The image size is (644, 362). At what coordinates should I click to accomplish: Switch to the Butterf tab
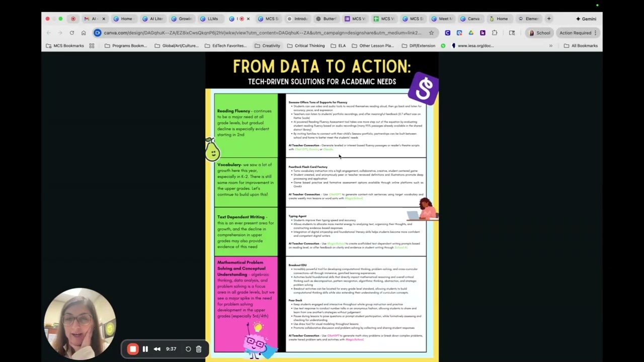click(x=327, y=19)
